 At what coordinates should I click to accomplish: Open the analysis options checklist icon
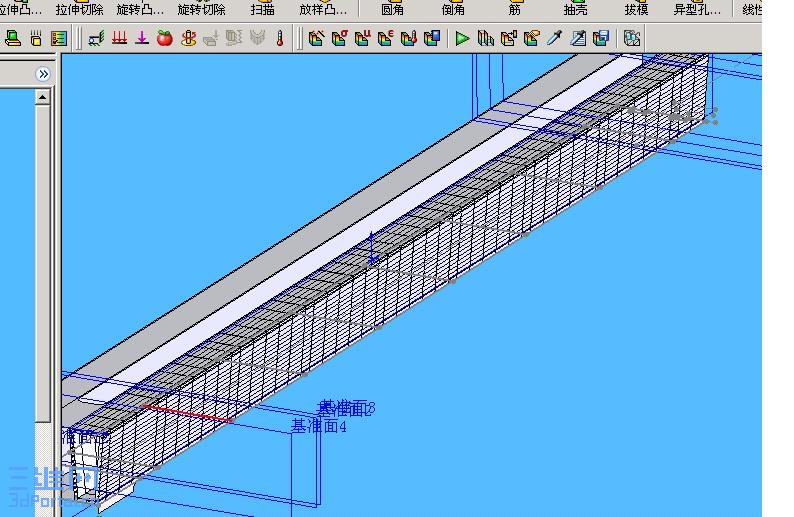tap(59, 38)
